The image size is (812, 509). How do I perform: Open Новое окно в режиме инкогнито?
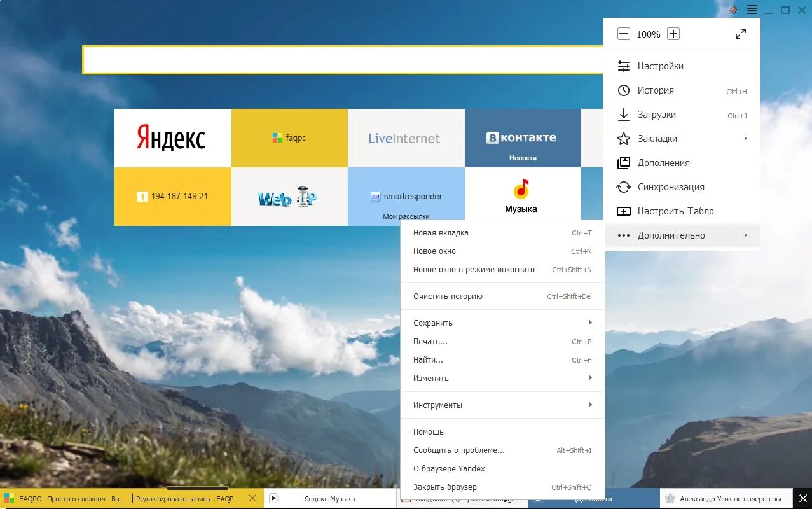[x=502, y=270]
